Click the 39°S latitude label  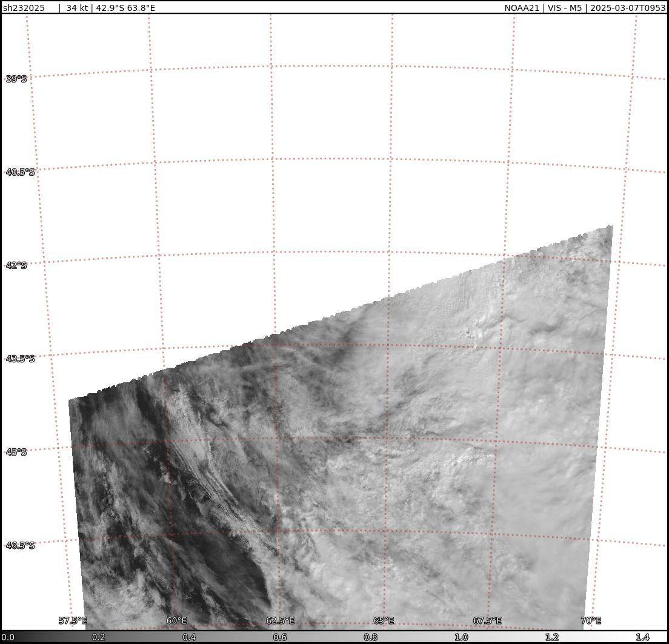point(16,79)
